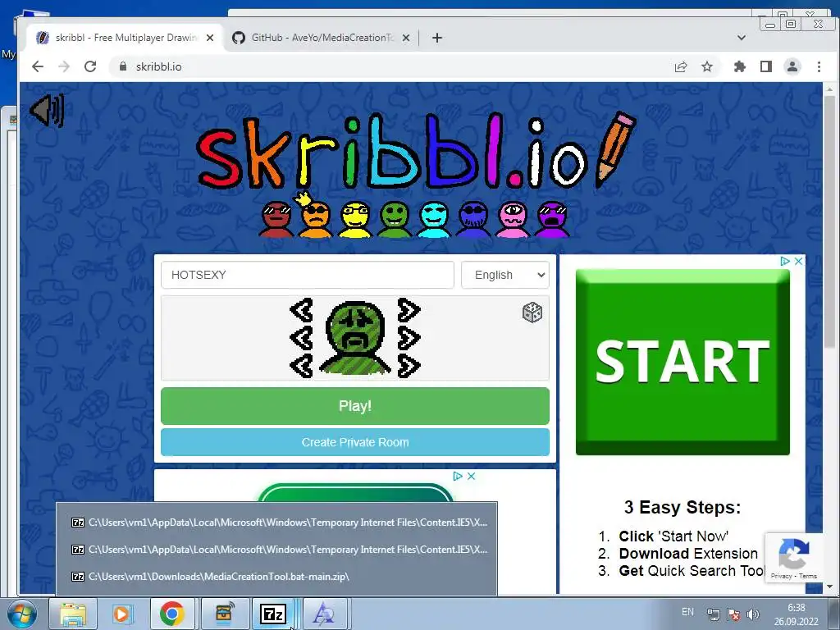Viewport: 840px width, 630px height.
Task: Select previous mouth with middle left arrow
Action: pos(302,339)
